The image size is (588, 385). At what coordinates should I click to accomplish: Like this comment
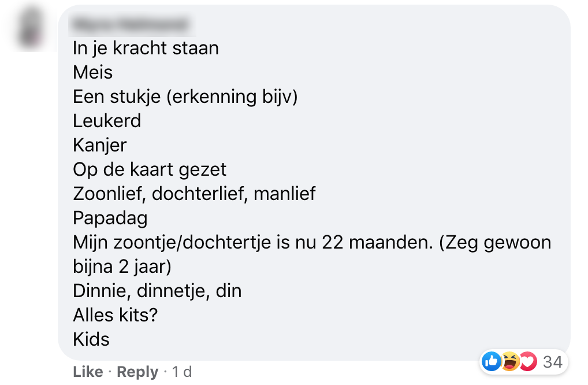88,372
